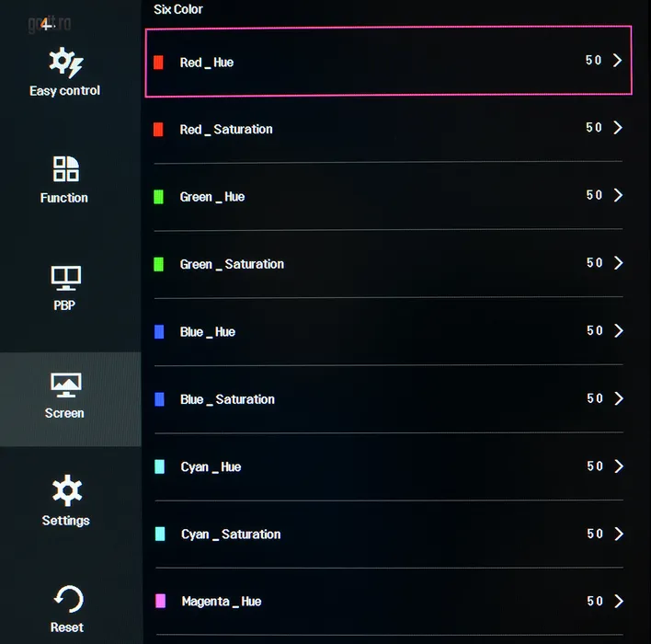Select the Function grid icon
This screenshot has width=651, height=644.
(65, 169)
